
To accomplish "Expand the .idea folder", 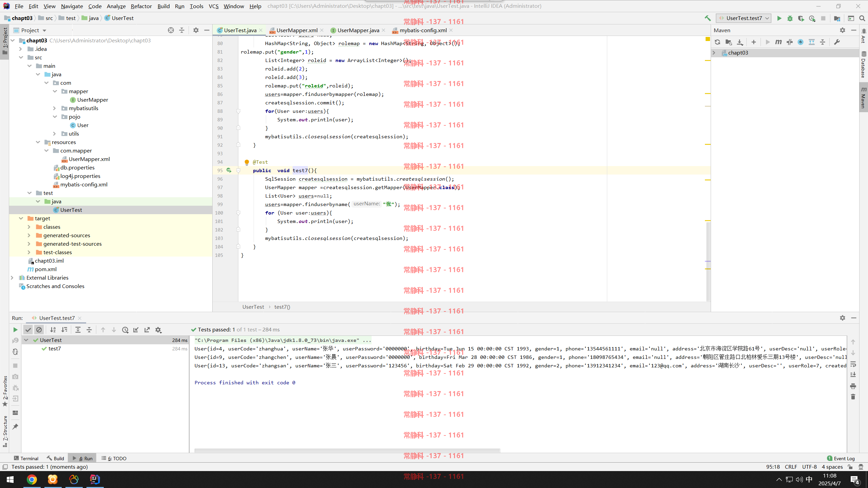I will 21,49.
